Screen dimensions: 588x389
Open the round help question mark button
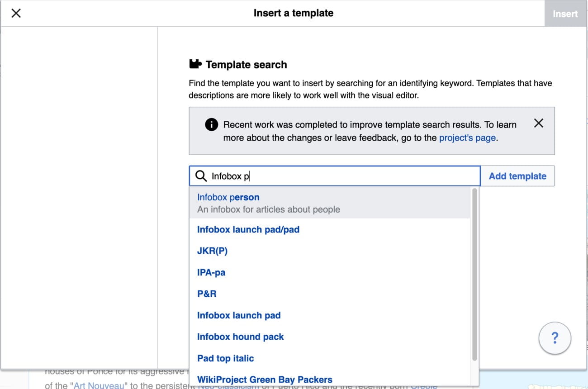[555, 337]
